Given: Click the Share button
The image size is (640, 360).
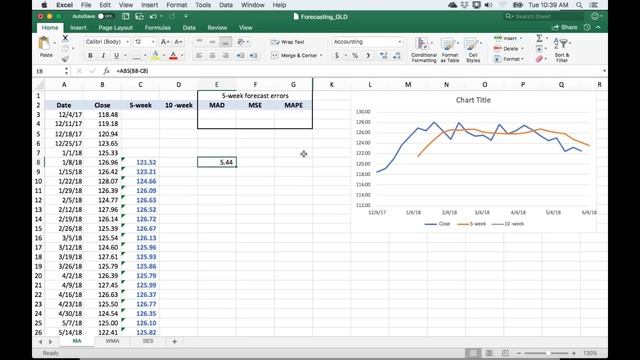Looking at the screenshot, I should [x=565, y=27].
